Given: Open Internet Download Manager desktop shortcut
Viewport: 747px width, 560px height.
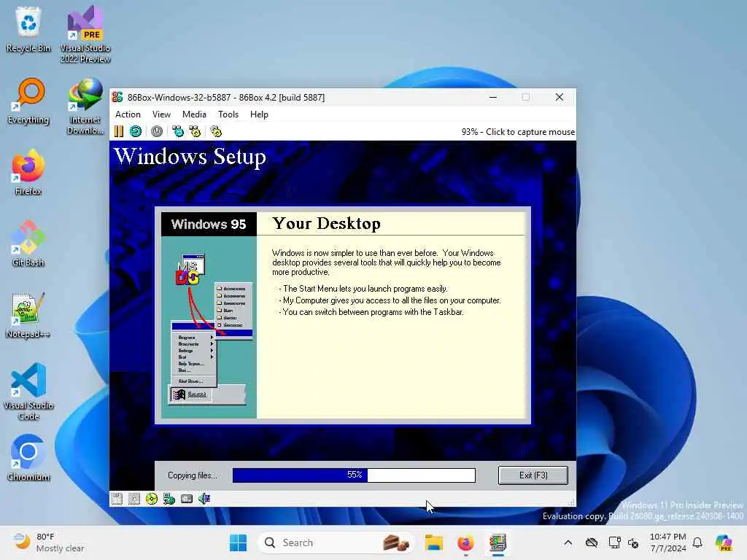Looking at the screenshot, I should pyautogui.click(x=85, y=106).
